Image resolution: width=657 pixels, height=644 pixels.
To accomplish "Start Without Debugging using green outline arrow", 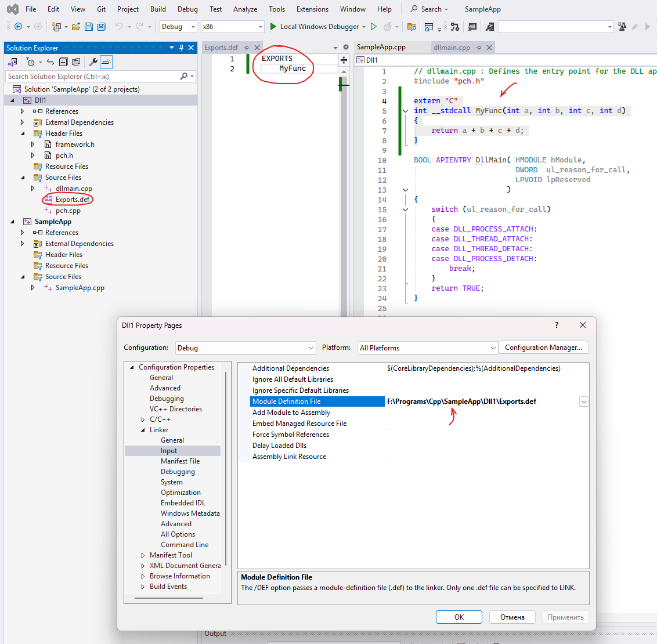I will 374,27.
